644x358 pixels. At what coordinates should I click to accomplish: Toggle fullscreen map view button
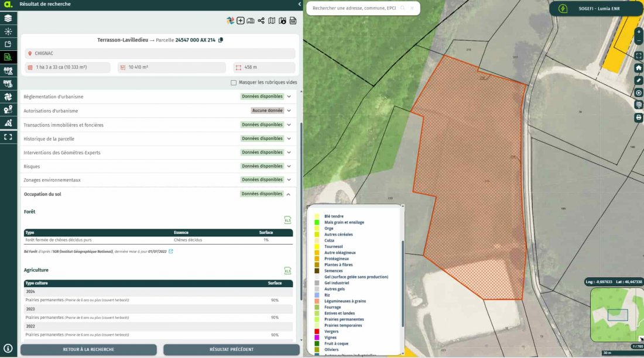click(639, 56)
